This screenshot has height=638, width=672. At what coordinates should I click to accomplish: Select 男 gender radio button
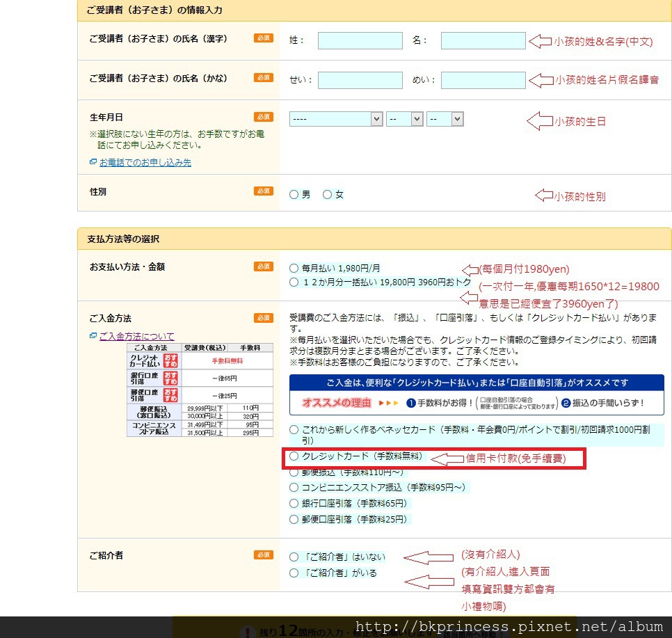tap(294, 195)
